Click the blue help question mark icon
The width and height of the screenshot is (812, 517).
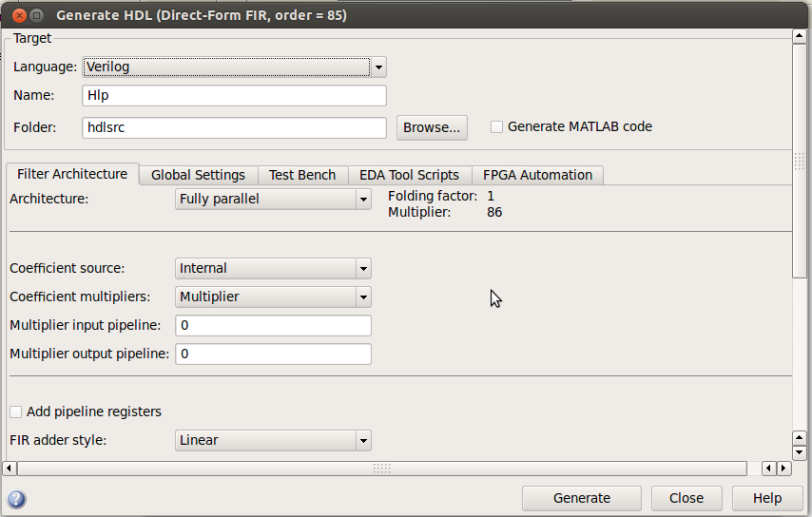click(16, 499)
